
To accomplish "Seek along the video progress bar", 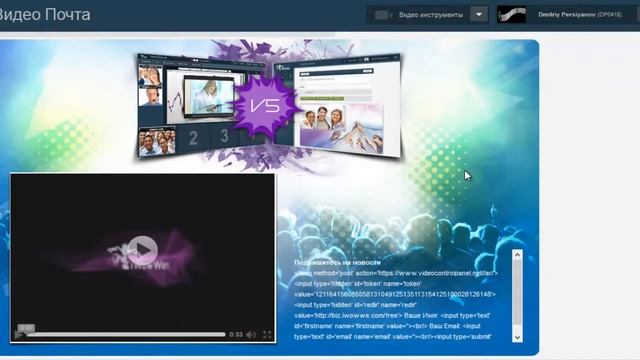I will 126,334.
